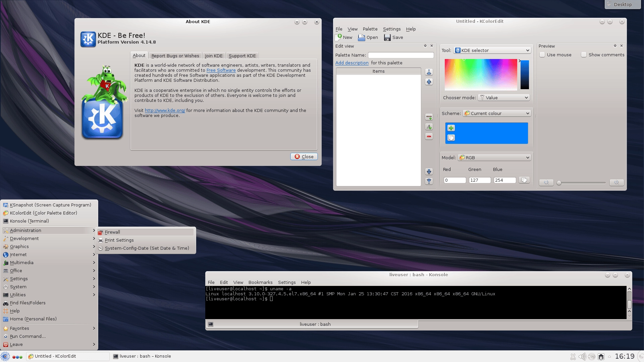This screenshot has width=644, height=362.
Task: Click the Add description link for the palette
Action: (352, 63)
